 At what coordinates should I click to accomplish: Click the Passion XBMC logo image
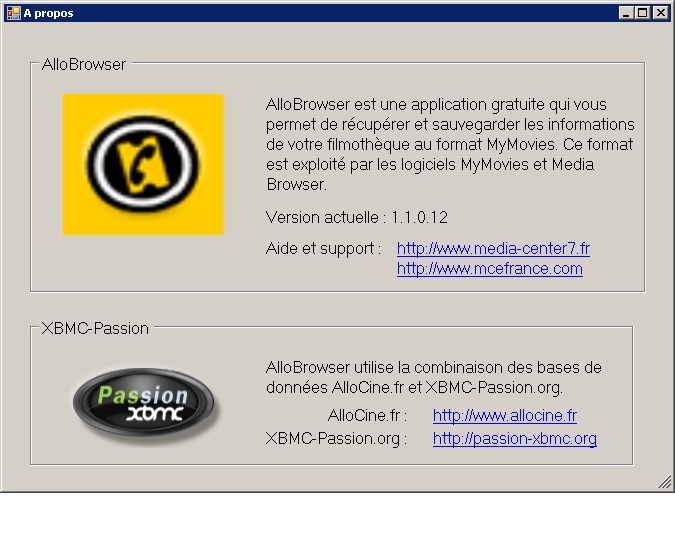coord(145,405)
